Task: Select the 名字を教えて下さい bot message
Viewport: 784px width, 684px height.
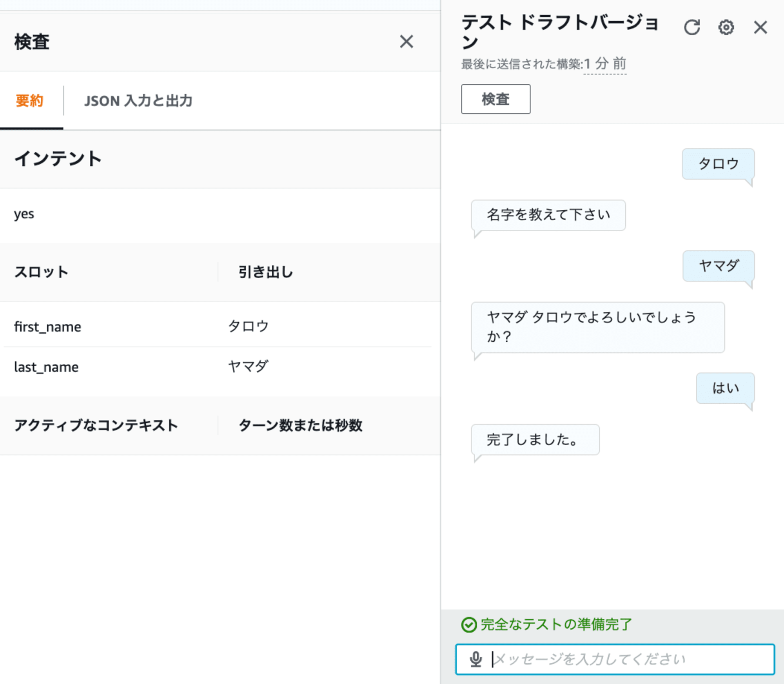Action: [x=548, y=215]
